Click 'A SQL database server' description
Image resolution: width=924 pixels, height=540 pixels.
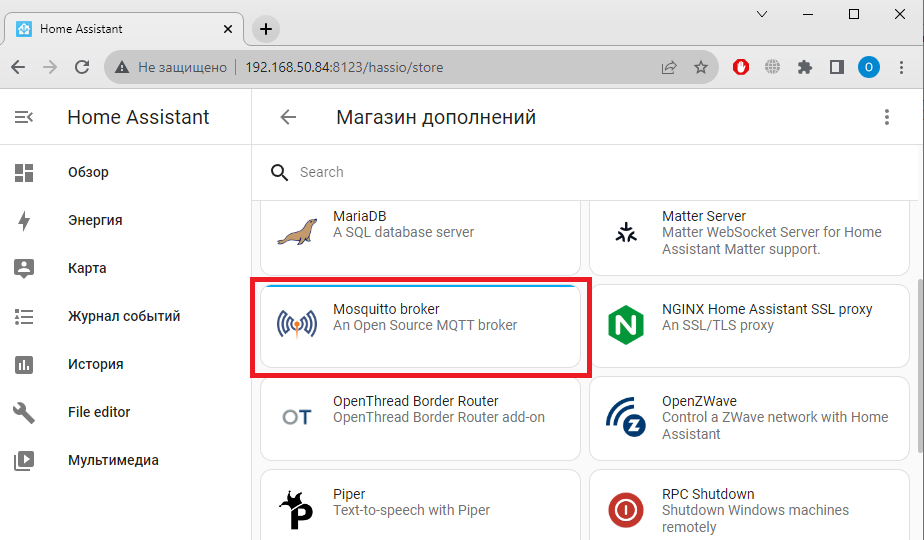403,232
